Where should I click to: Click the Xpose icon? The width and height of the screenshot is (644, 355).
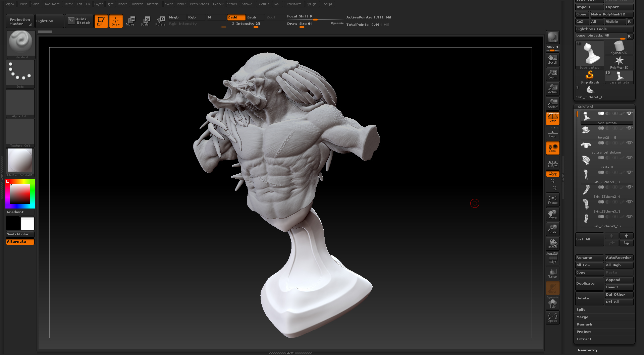pos(552,317)
